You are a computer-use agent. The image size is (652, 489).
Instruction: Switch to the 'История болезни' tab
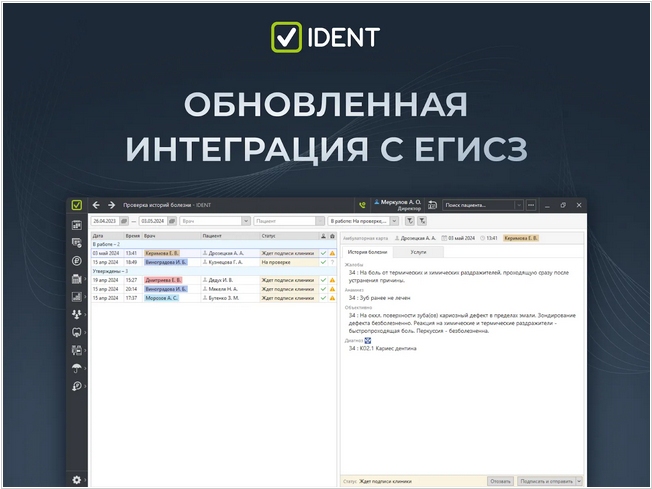pos(367,252)
